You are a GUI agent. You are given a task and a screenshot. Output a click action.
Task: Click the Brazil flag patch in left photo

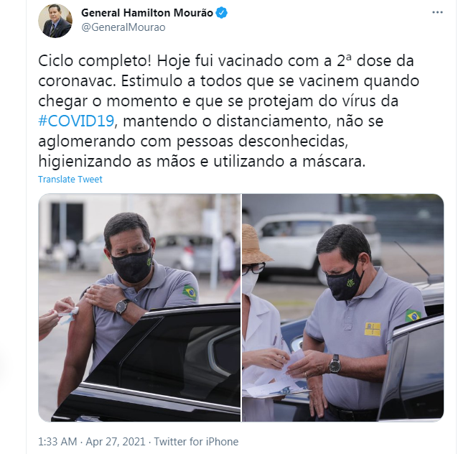click(x=190, y=292)
